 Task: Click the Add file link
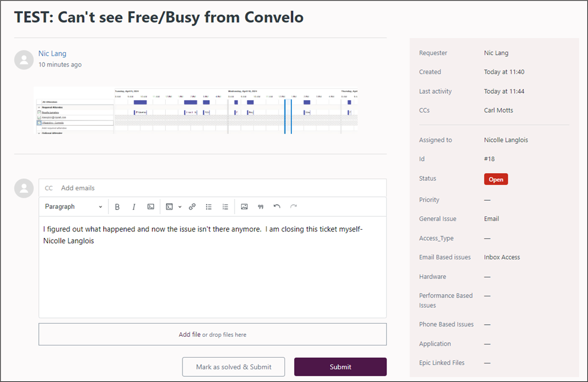tap(189, 335)
